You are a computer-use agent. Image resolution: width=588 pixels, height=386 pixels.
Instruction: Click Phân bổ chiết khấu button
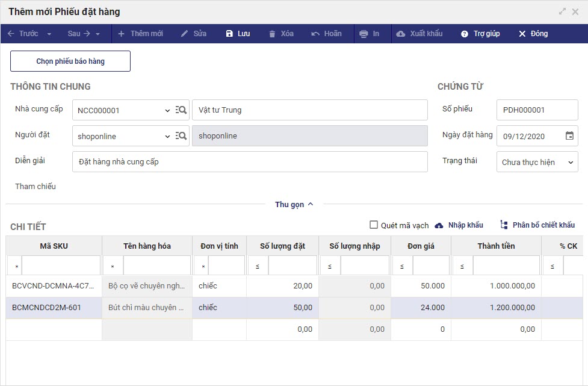click(x=537, y=225)
